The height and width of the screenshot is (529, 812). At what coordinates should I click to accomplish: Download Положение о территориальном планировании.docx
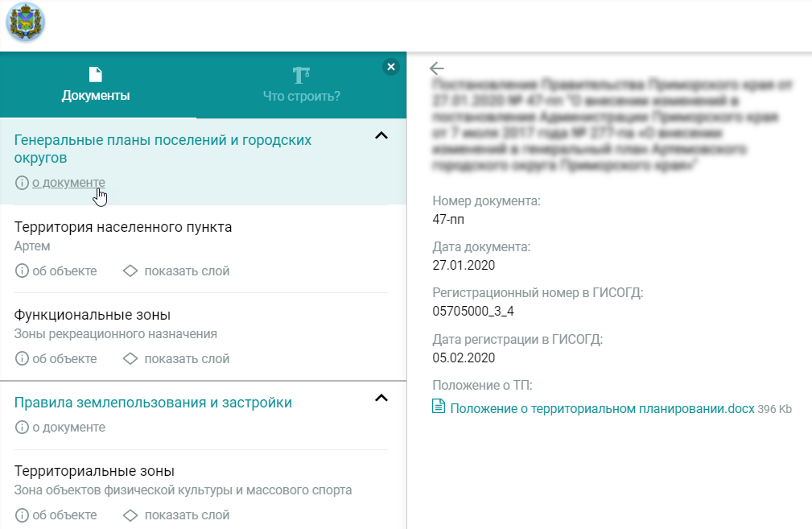(x=602, y=409)
